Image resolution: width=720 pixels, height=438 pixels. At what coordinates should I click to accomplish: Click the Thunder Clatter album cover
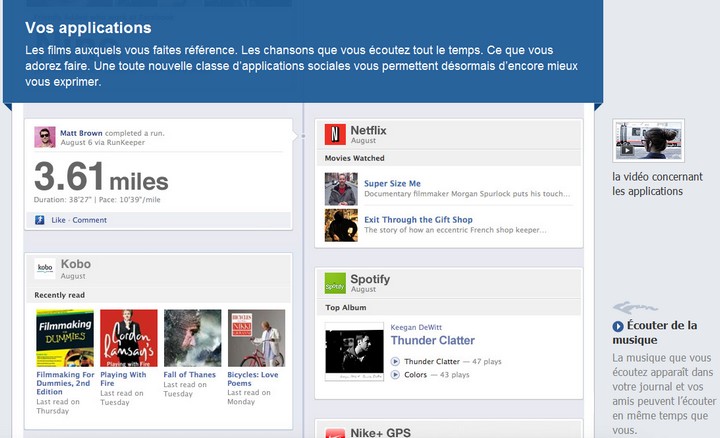click(354, 352)
